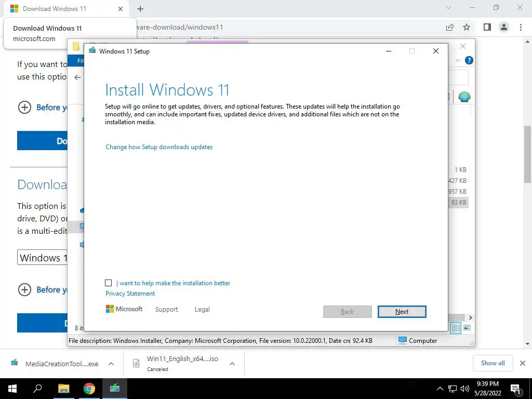
Task: Click the lower blue Download button on webpage
Action: [43, 323]
